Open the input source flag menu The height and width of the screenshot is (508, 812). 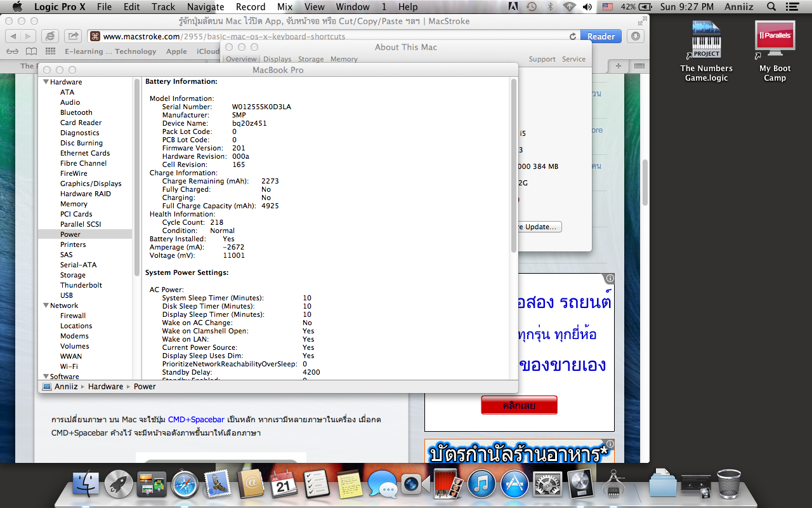(608, 7)
